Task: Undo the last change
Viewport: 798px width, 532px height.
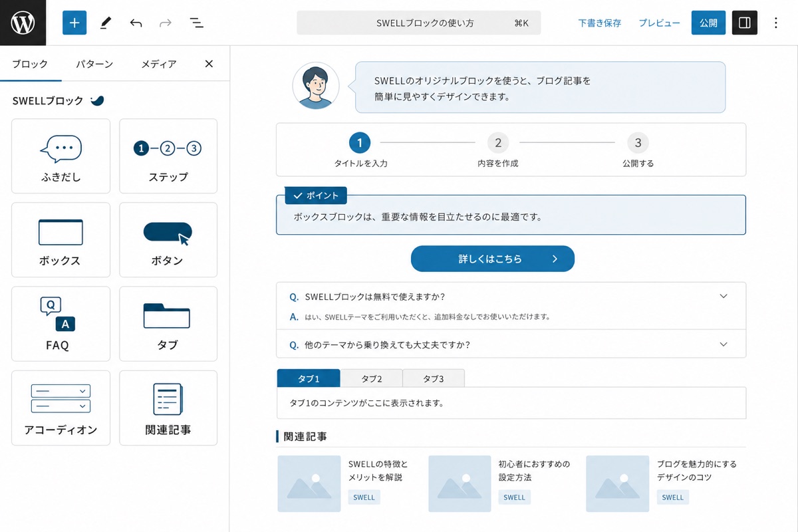Action: coord(136,23)
